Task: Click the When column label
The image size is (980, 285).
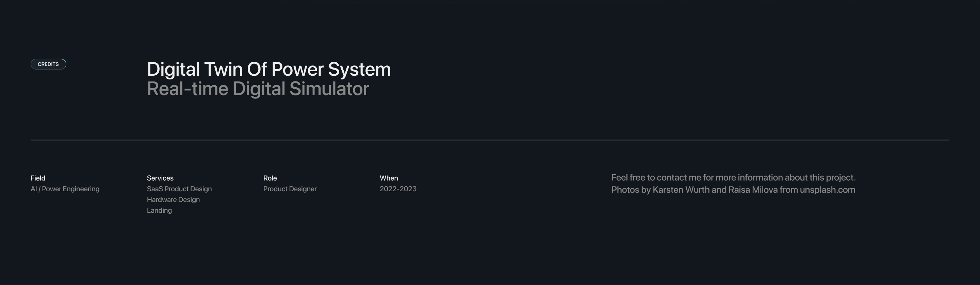Action: click(x=388, y=178)
